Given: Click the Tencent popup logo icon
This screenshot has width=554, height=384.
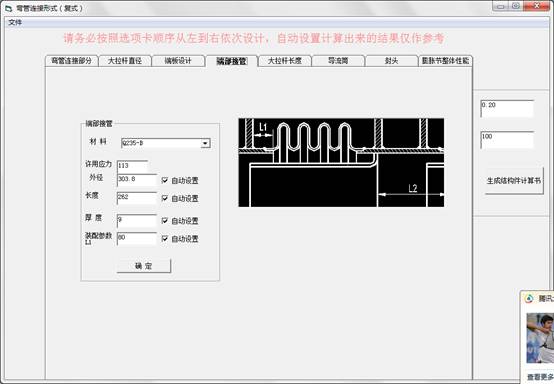Looking at the screenshot, I should tap(529, 299).
